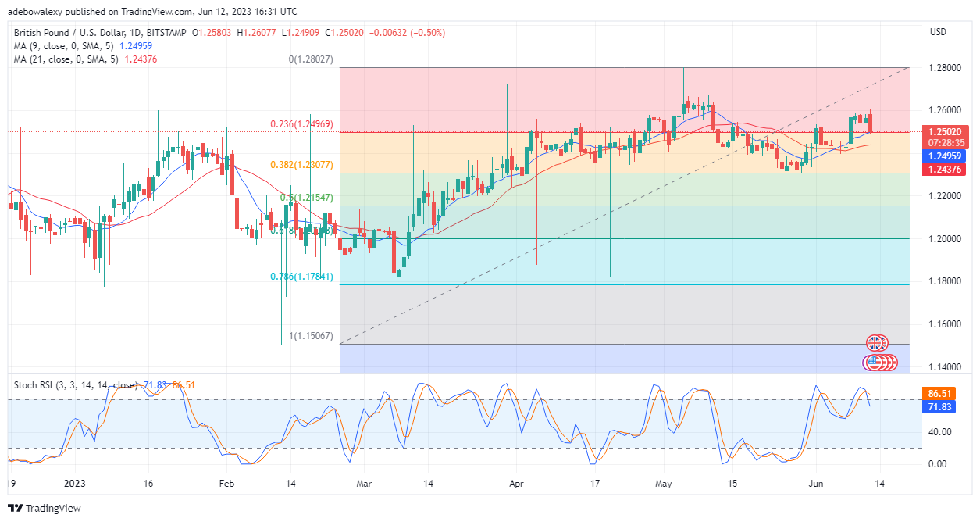980x522 pixels.
Task: Click the red 1.25020 current price tag
Action: click(x=945, y=132)
